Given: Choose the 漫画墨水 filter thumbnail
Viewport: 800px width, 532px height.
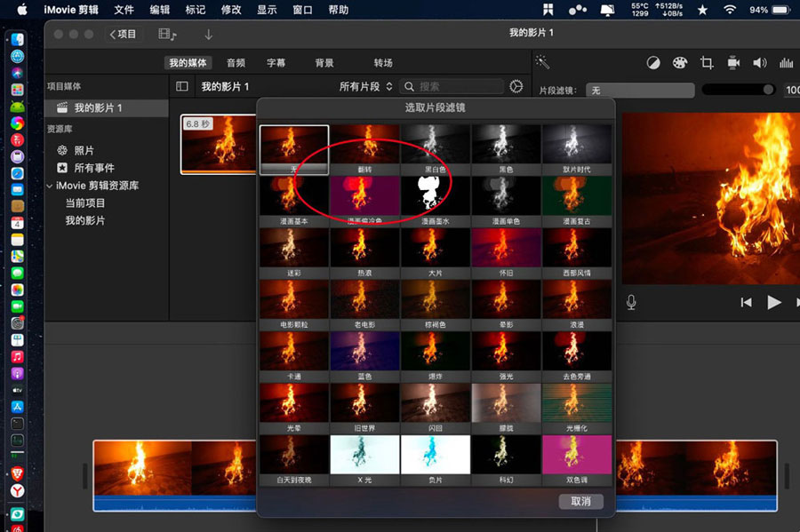Looking at the screenshot, I should coord(436,202).
